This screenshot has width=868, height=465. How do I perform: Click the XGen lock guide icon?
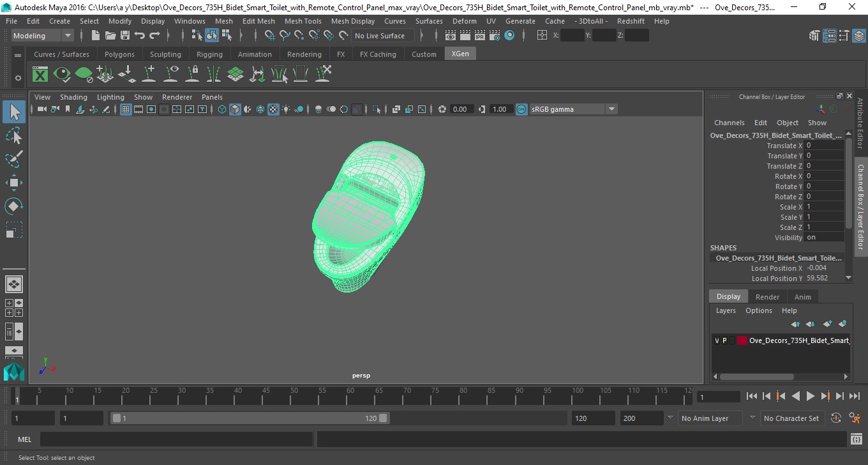pos(192,75)
